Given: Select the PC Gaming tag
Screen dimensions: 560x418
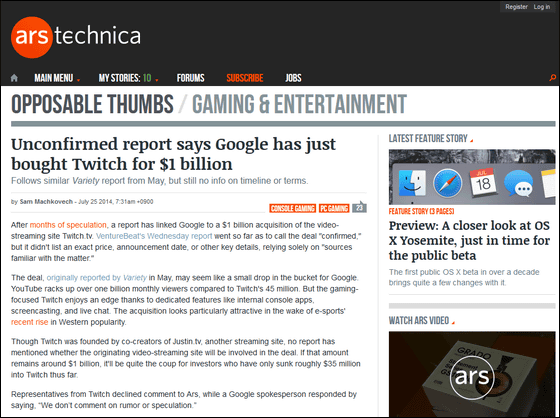Looking at the screenshot, I should click(x=334, y=208).
